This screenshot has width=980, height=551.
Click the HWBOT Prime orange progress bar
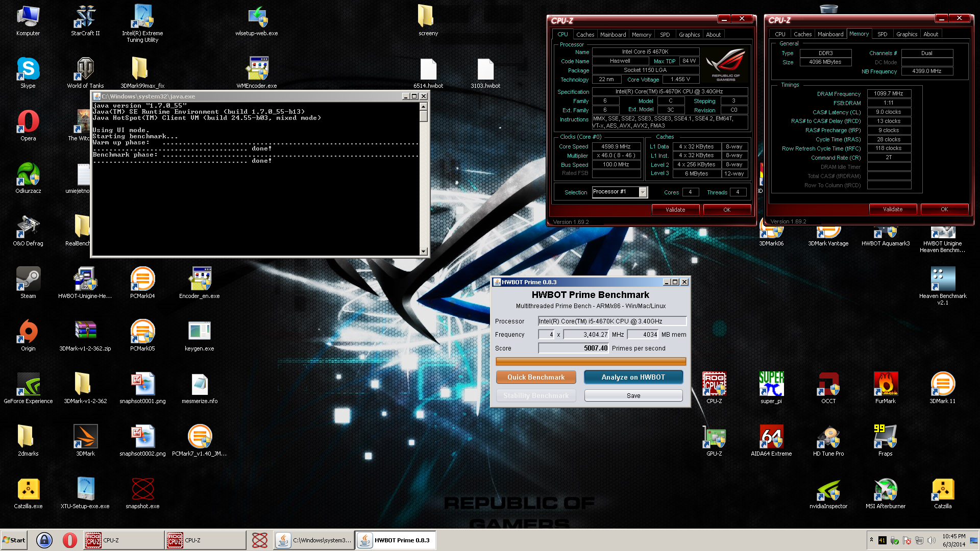tap(591, 362)
